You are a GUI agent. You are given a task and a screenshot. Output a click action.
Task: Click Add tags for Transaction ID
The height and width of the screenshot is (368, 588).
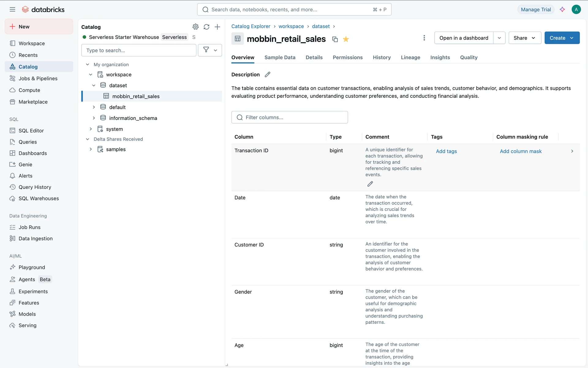[446, 151]
